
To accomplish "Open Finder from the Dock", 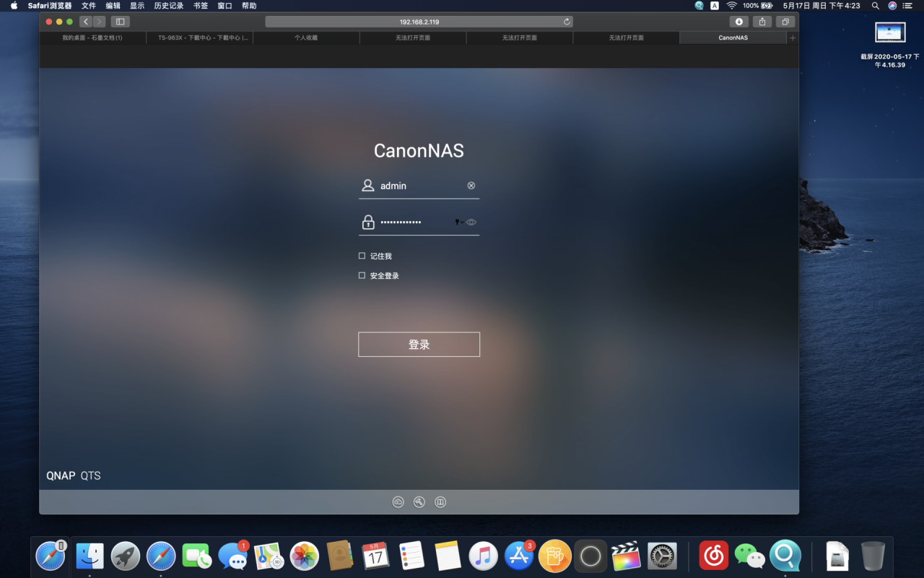I will (90, 556).
